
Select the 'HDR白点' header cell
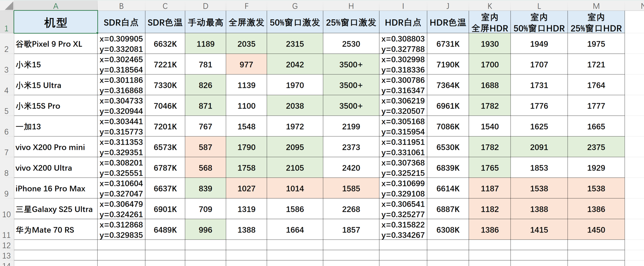coord(403,22)
